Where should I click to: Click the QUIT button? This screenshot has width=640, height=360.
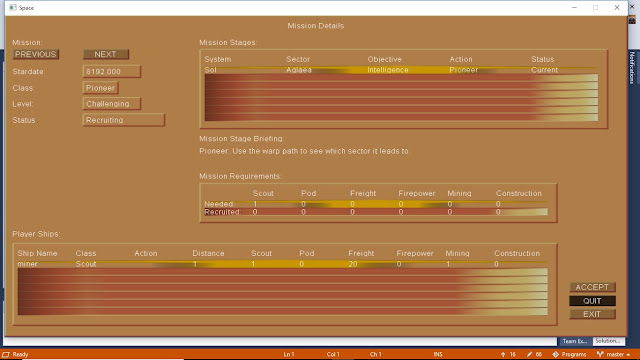(592, 301)
